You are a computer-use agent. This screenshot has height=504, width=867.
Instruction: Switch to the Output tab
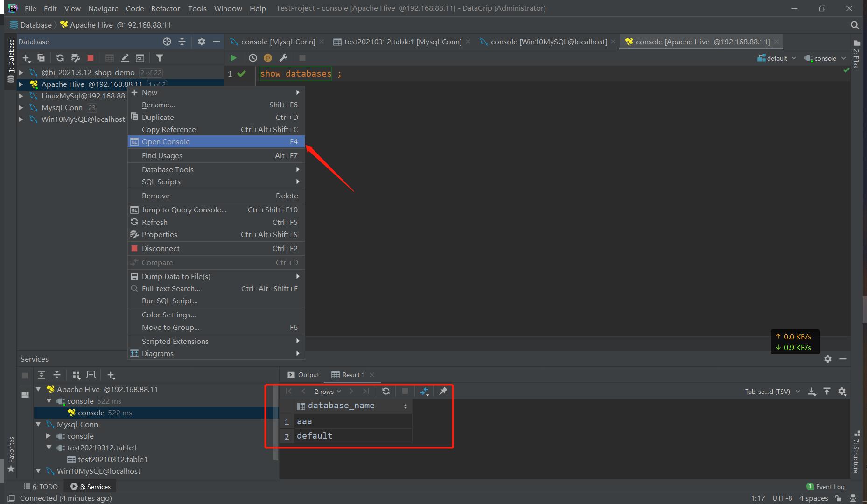tap(303, 375)
